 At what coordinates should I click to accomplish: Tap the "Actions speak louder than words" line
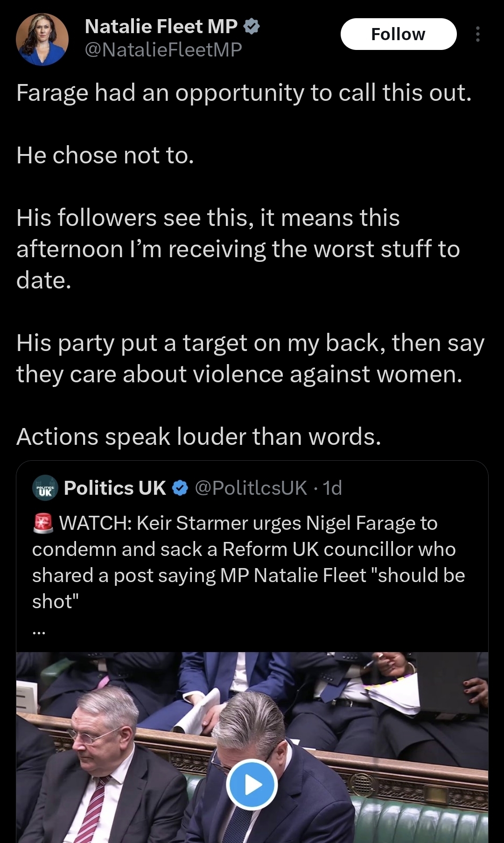(x=199, y=437)
